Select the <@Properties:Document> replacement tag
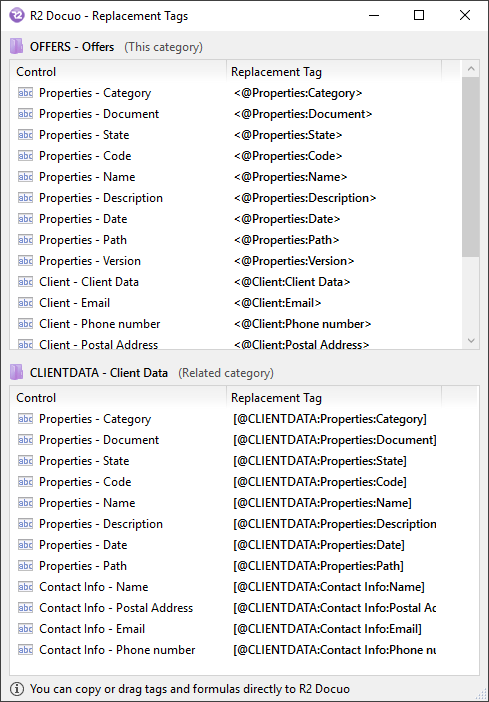489x702 pixels. point(303,114)
